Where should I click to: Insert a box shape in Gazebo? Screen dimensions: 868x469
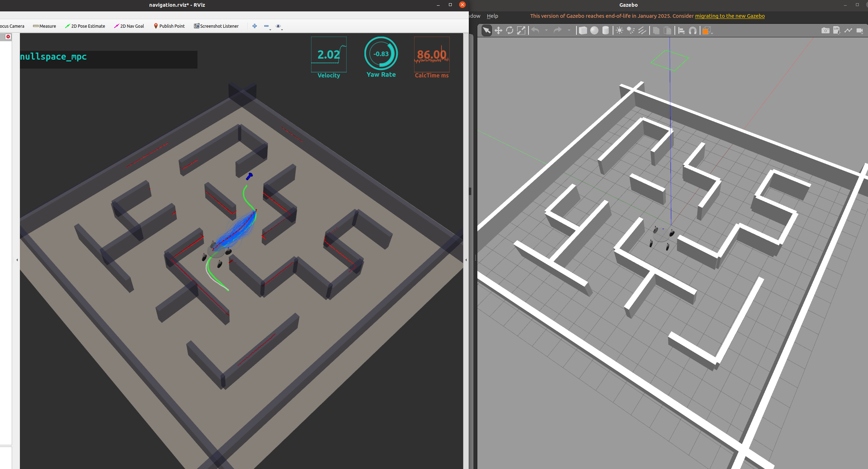pyautogui.click(x=583, y=31)
